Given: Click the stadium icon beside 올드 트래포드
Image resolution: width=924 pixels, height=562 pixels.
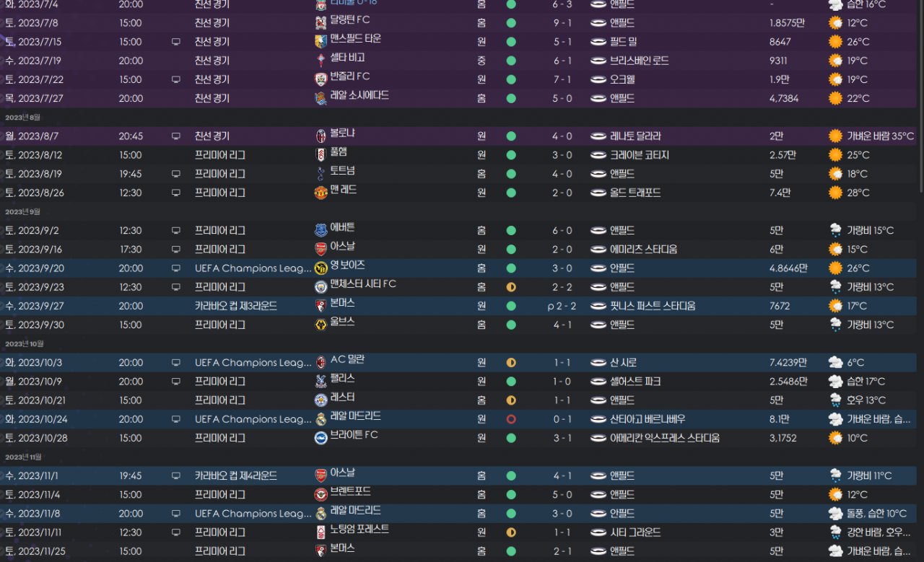Looking at the screenshot, I should (598, 193).
